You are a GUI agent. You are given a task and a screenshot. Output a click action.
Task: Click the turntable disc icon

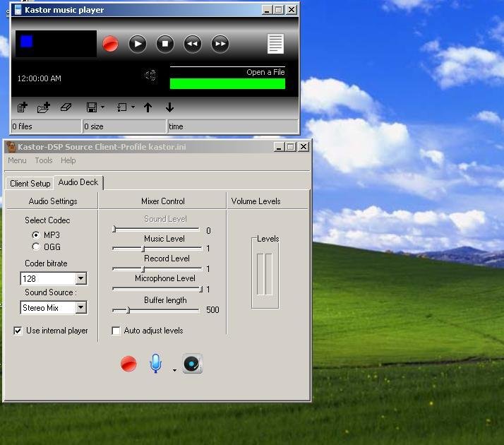coord(193,364)
